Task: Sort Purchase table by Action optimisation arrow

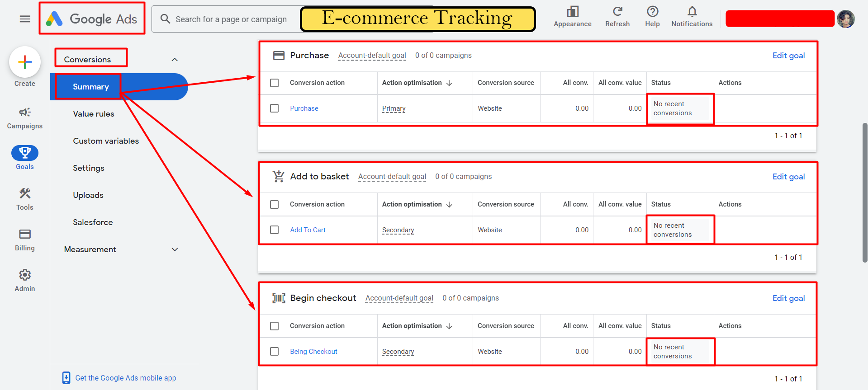Action: pos(449,83)
